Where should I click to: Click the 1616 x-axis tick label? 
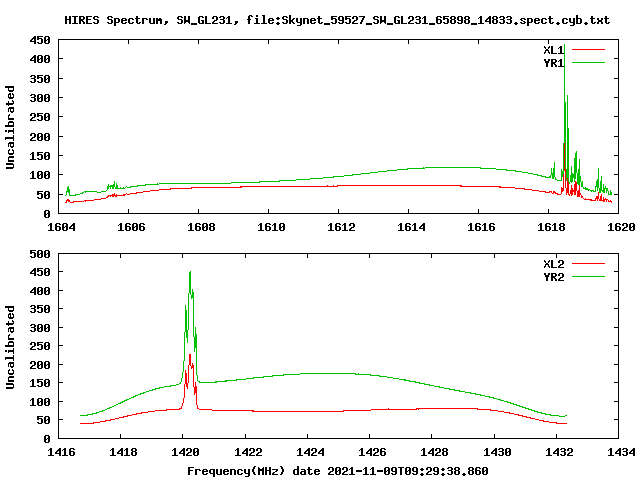click(481, 227)
